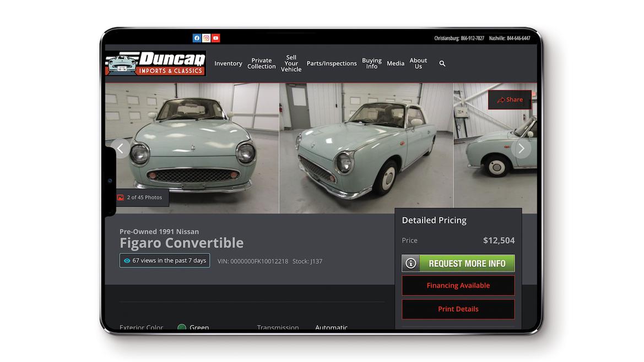This screenshot has width=644, height=362.
Task: Open the About Us menu
Action: coord(418,64)
